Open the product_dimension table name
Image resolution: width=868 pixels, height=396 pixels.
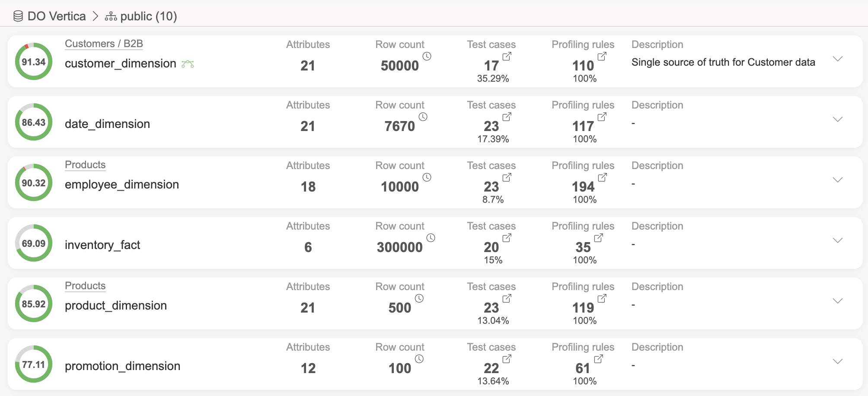coord(116,306)
